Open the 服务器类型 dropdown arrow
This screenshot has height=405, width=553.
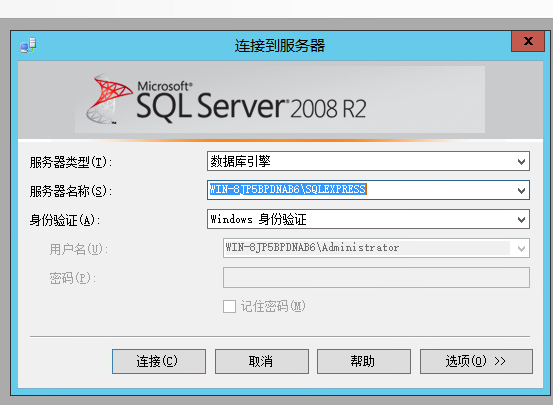pyautogui.click(x=521, y=162)
